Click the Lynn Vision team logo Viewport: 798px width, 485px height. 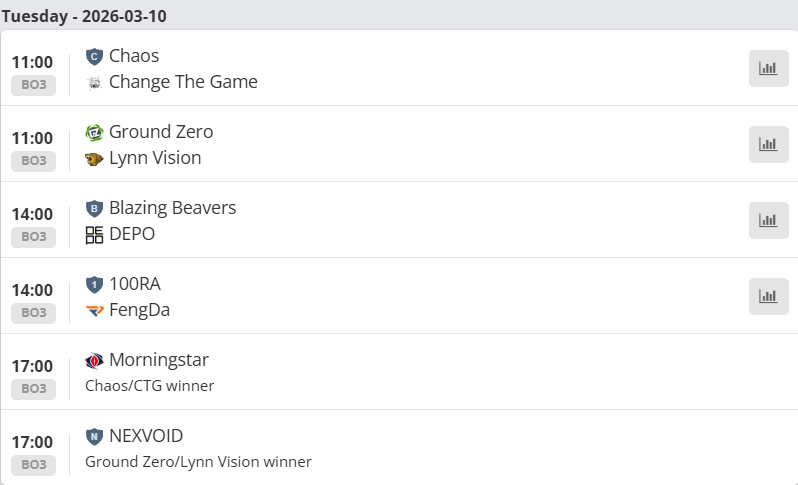click(95, 158)
